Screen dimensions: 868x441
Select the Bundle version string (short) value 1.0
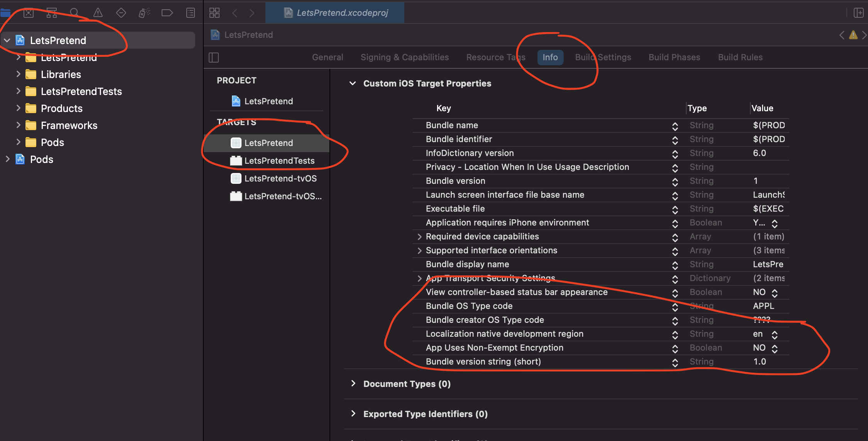[x=760, y=361]
